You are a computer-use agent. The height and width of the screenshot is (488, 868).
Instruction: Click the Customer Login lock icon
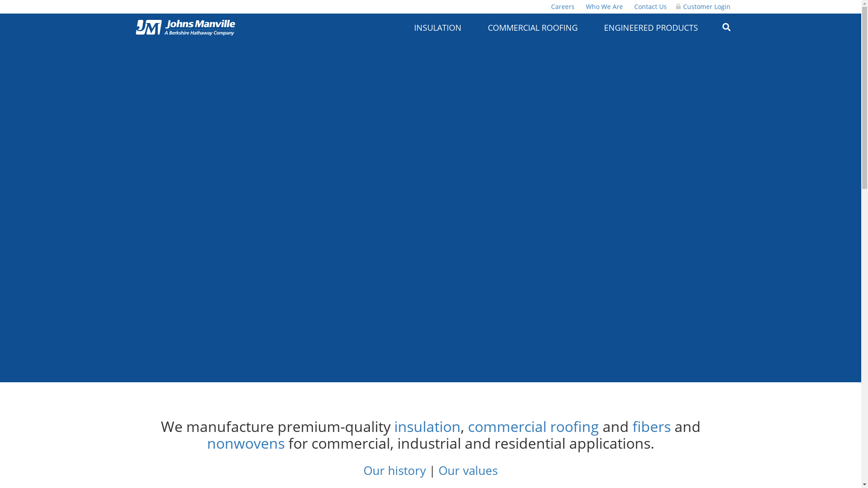pyautogui.click(x=678, y=6)
